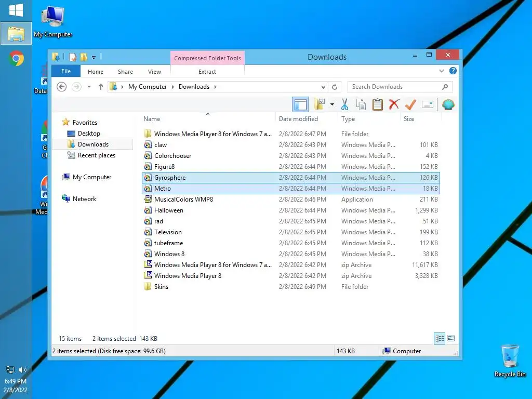Expand the address bar history dropdown

323,87
